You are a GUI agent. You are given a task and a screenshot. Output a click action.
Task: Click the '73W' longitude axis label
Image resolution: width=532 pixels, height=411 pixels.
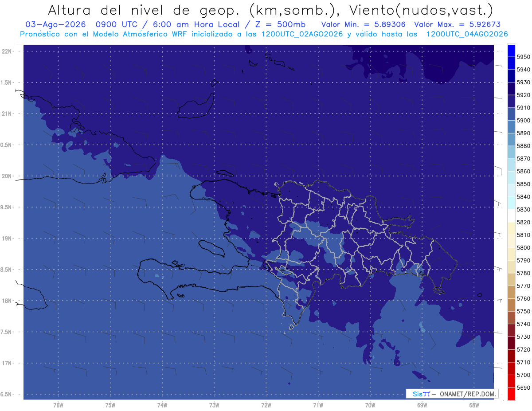(x=214, y=405)
